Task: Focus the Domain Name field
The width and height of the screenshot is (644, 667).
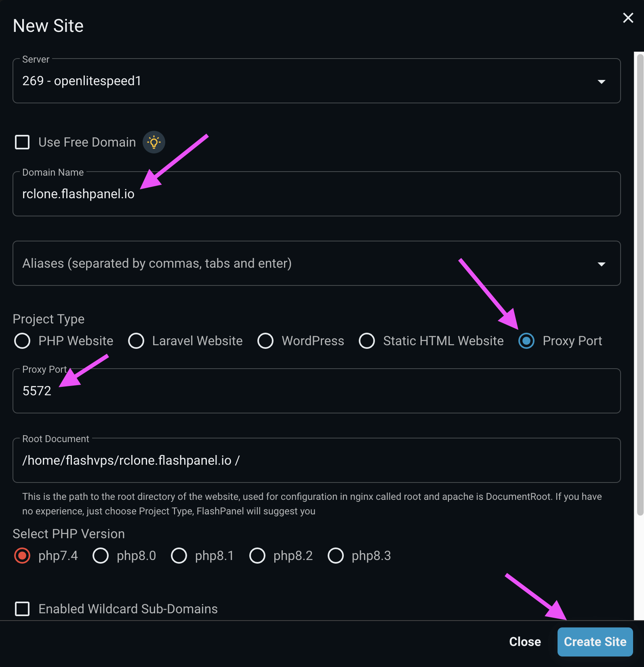Action: coord(316,194)
